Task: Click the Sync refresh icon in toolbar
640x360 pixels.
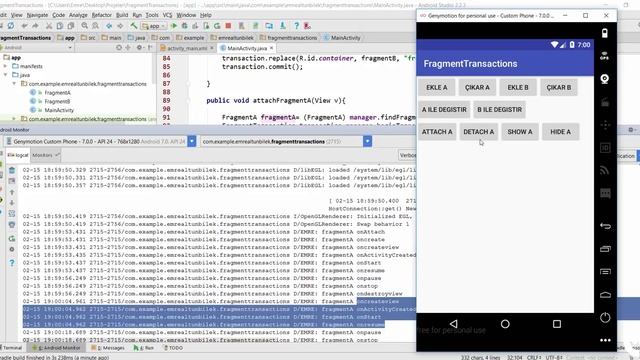Action: pyautogui.click(x=11, y=26)
